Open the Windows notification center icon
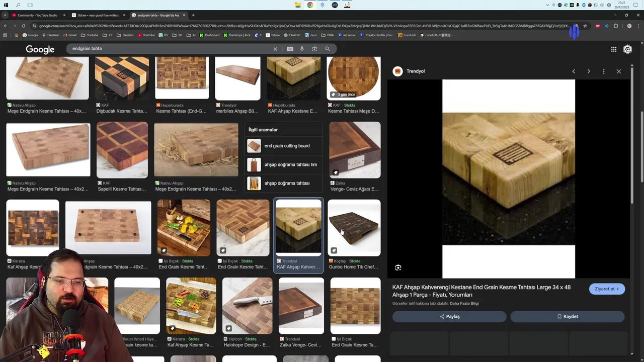The width and height of the screenshot is (644, 362). pos(635,5)
